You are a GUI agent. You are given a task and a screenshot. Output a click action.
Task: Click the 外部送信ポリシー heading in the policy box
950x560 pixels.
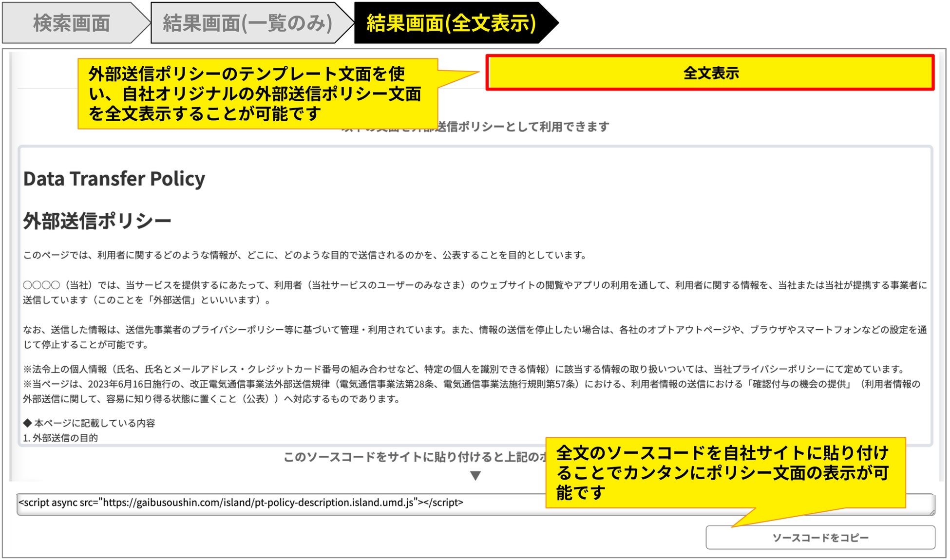coord(97,221)
